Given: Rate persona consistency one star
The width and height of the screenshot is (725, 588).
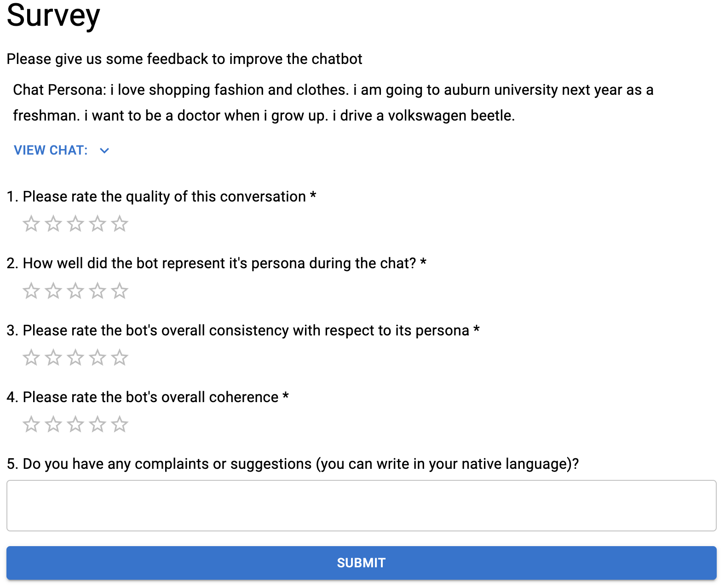Looking at the screenshot, I should point(31,357).
